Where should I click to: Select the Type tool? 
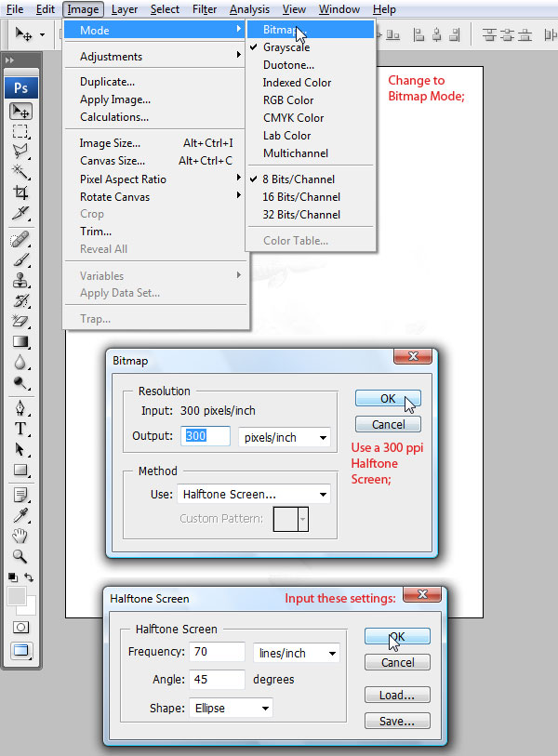point(20,429)
